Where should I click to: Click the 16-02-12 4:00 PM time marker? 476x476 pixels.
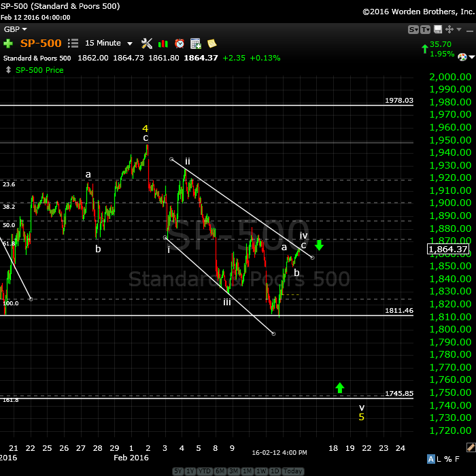tap(279, 453)
